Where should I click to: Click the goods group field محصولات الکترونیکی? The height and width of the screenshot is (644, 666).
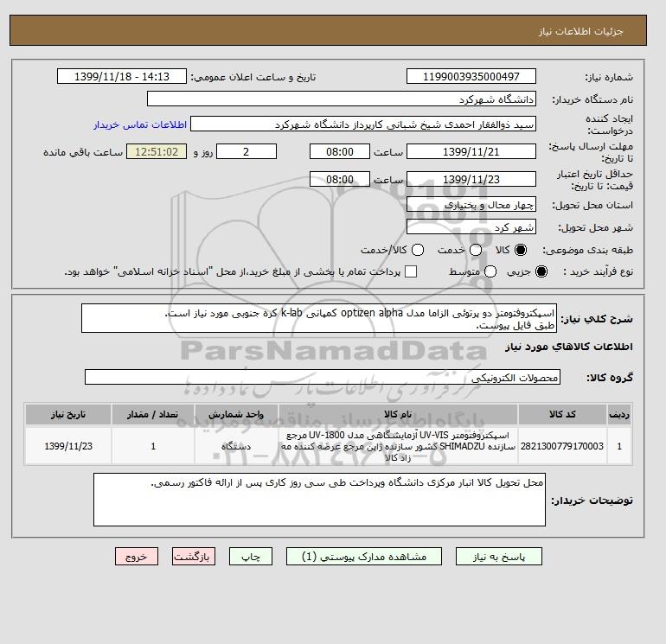click(323, 377)
